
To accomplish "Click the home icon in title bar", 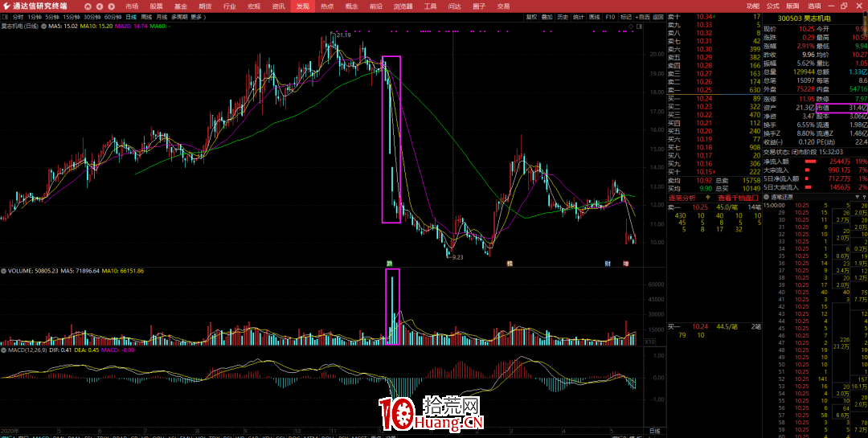I will tap(88, 6).
